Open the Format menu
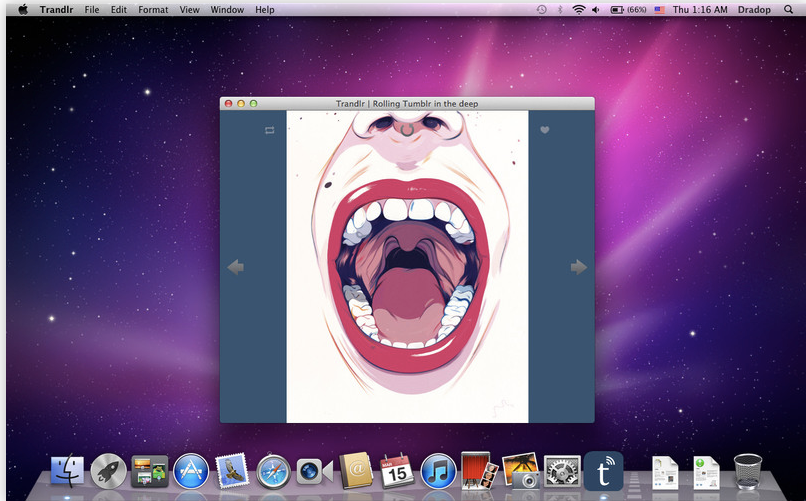Image resolution: width=806 pixels, height=501 pixels. point(153,9)
